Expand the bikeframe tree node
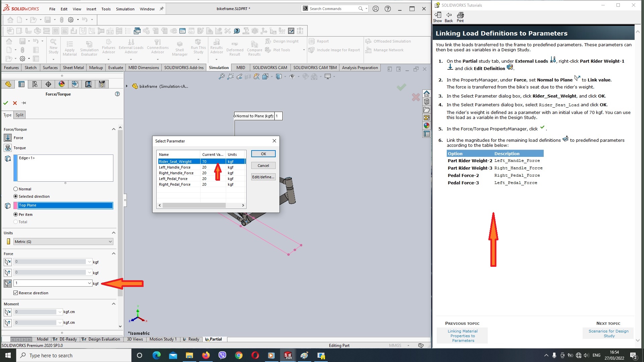 pyautogui.click(x=127, y=86)
